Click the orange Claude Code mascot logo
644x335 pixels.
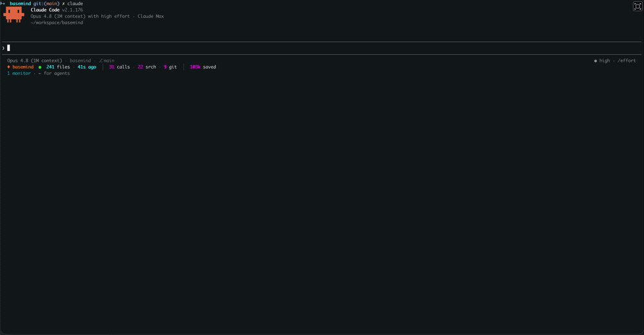[14, 15]
